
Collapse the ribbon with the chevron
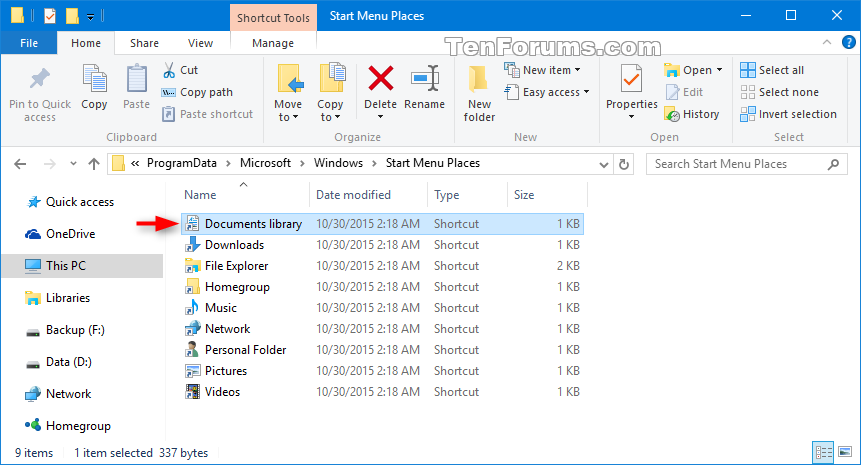point(826,42)
